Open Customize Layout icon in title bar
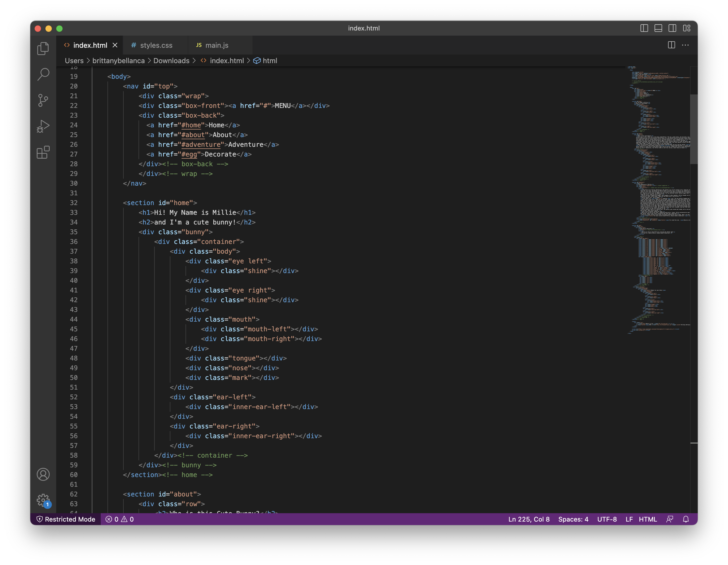The image size is (728, 565). click(x=687, y=28)
